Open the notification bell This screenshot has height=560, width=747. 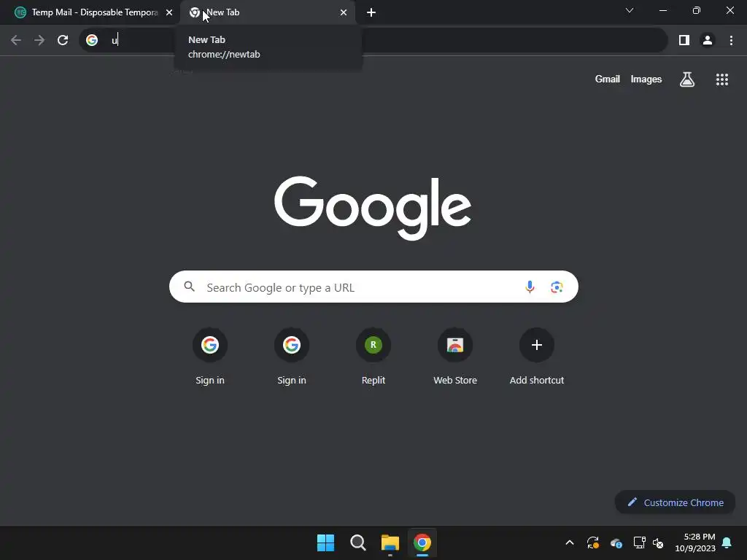pos(727,542)
